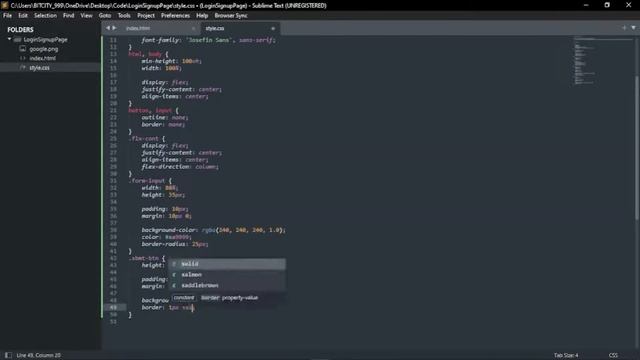Close the index.html tab
Image resolution: width=640 pixels, height=360 pixels.
pos(193,29)
